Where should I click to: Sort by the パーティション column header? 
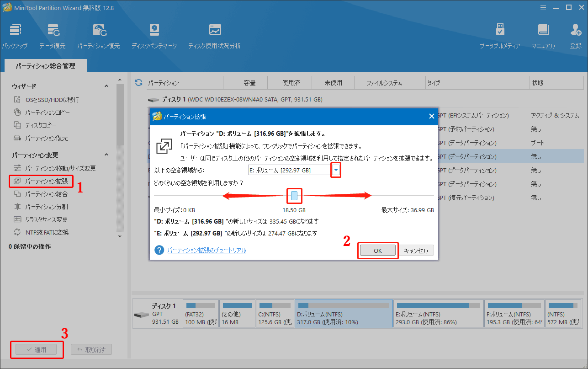click(163, 83)
